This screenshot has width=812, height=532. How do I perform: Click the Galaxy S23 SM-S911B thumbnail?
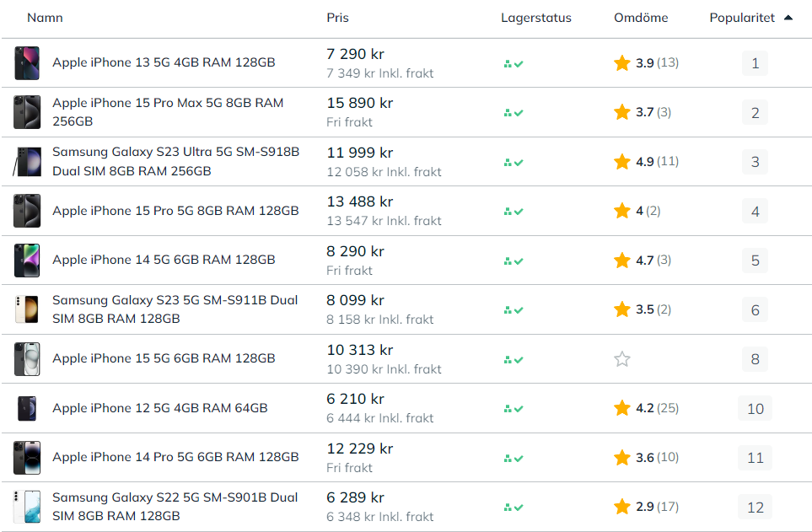pos(27,309)
